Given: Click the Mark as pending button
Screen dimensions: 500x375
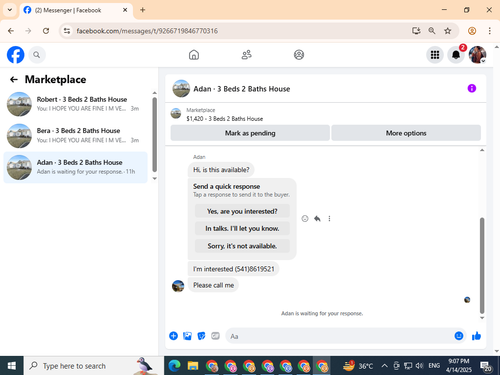Looking at the screenshot, I should tap(250, 133).
